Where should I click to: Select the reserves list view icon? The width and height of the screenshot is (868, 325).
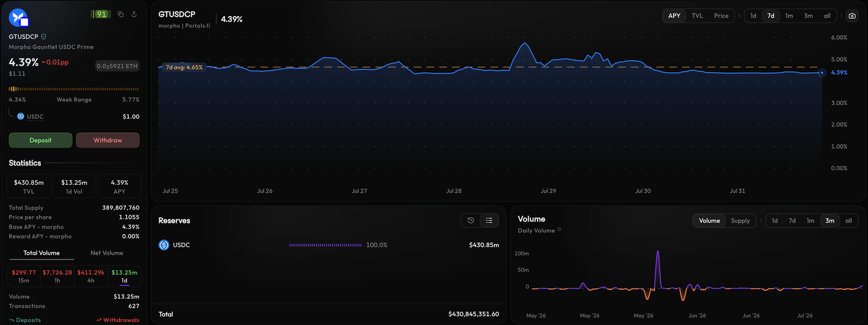click(489, 220)
